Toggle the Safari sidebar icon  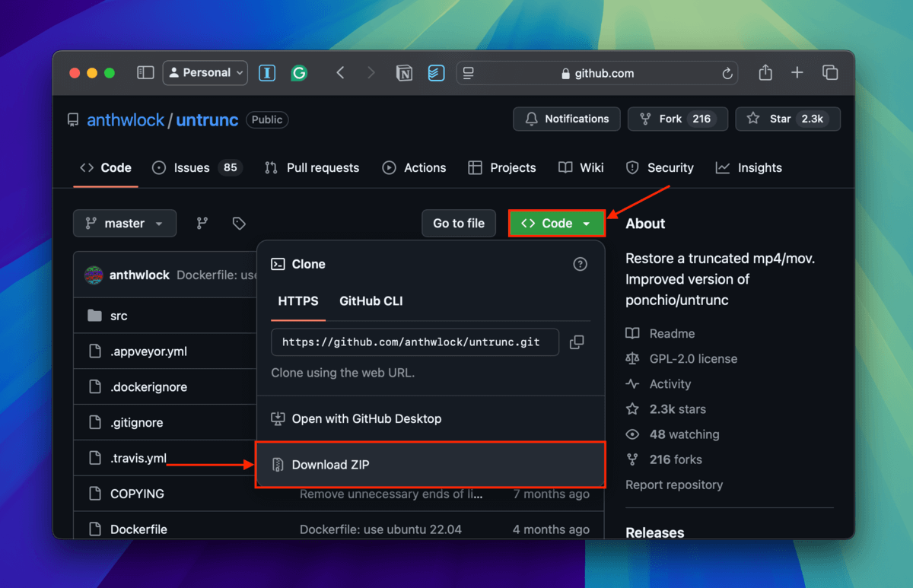[145, 73]
